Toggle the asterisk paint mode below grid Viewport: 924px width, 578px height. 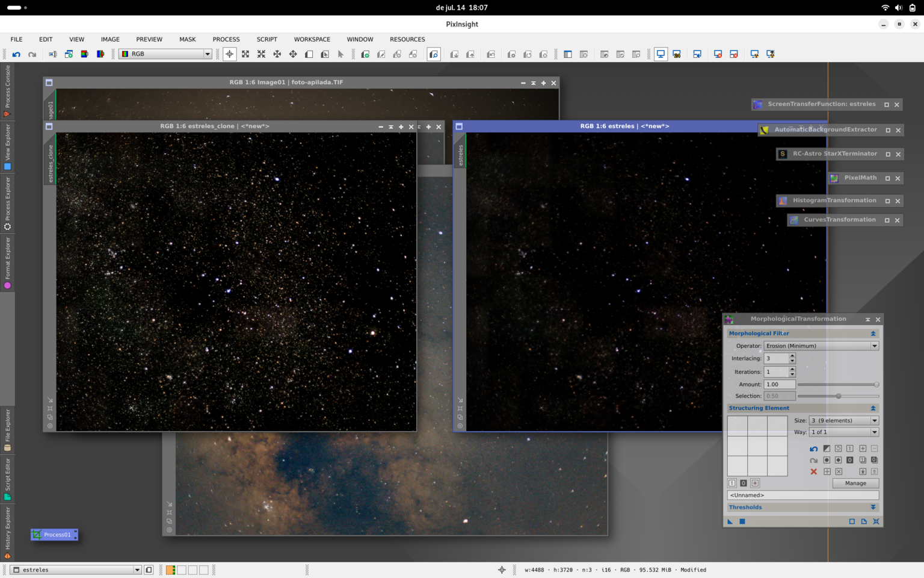755,483
